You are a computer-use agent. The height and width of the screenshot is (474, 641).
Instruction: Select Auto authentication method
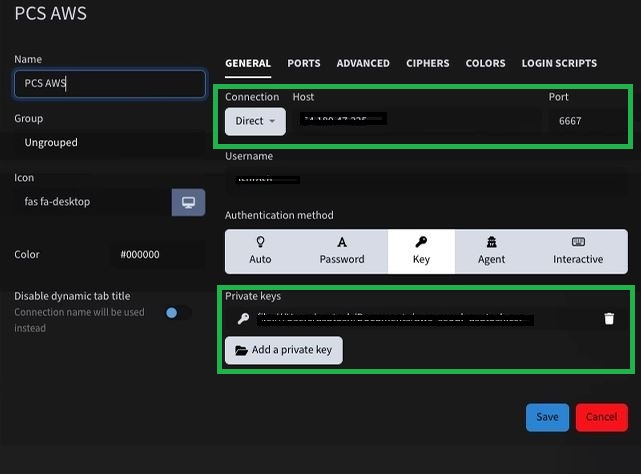tap(260, 251)
